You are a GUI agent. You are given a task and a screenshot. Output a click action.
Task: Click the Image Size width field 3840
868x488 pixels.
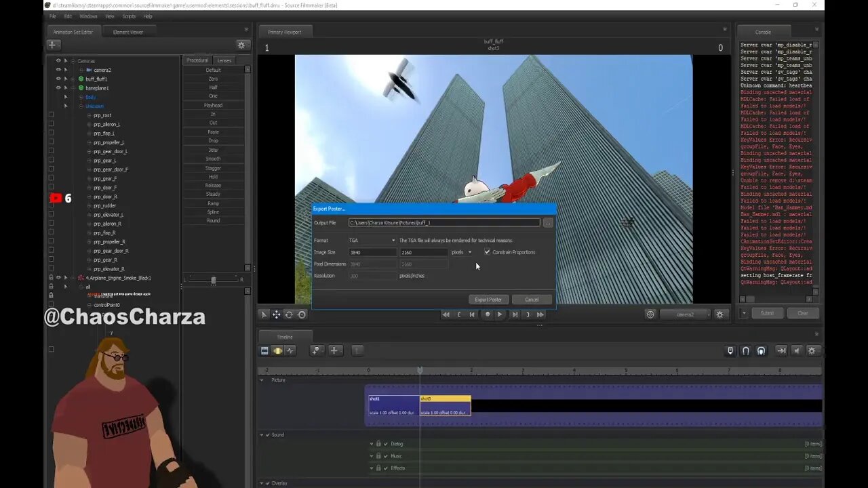[372, 252]
